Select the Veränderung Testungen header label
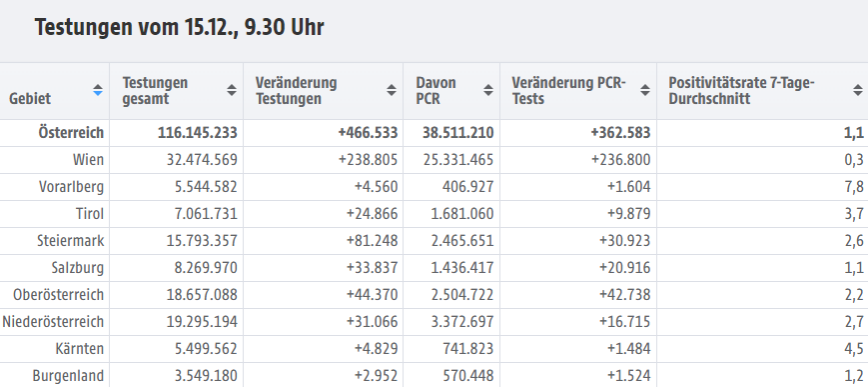Screen dimensions: 868x387 (x=297, y=90)
